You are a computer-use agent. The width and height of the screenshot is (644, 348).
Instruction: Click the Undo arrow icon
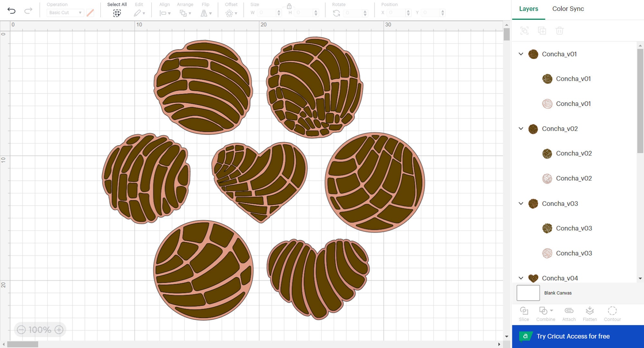(x=12, y=11)
